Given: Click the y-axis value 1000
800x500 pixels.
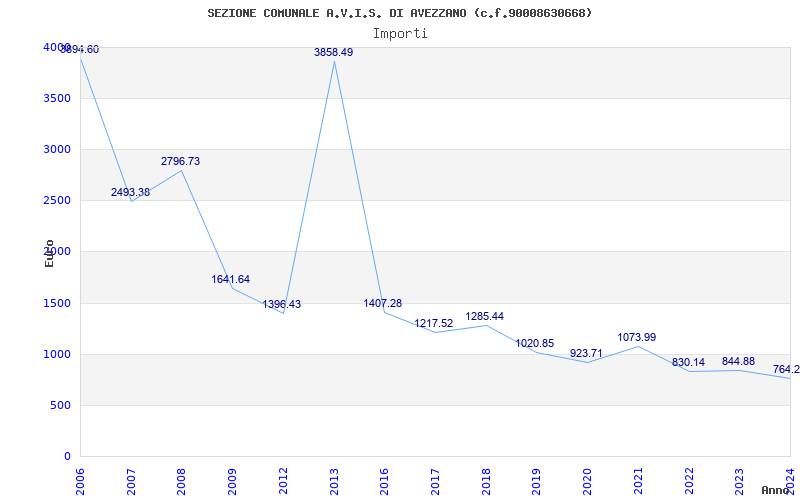Looking at the screenshot, I should tap(57, 355).
